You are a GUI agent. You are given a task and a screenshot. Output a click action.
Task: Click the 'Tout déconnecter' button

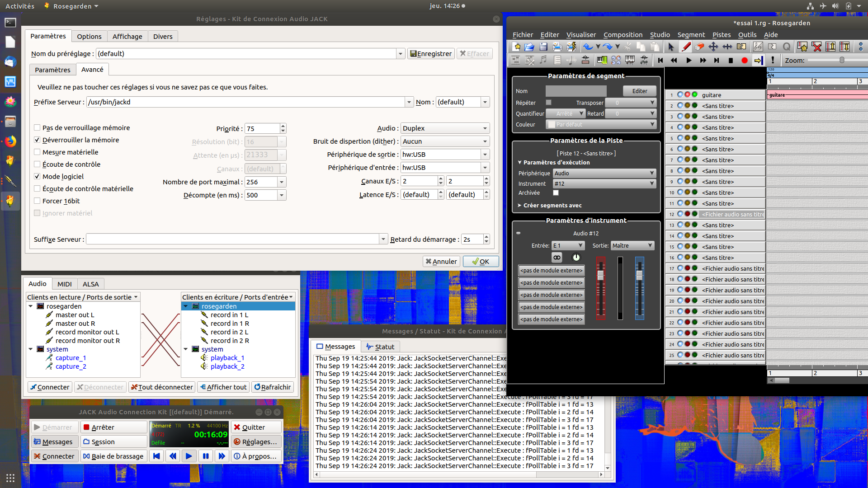tap(162, 387)
